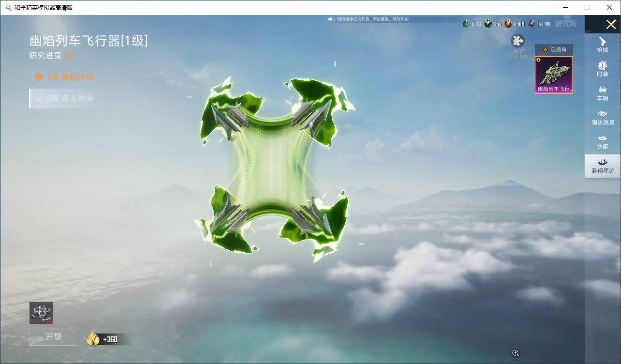Click the magnifier zoom icon
Image resolution: width=621 pixels, height=364 pixels.
(x=515, y=353)
